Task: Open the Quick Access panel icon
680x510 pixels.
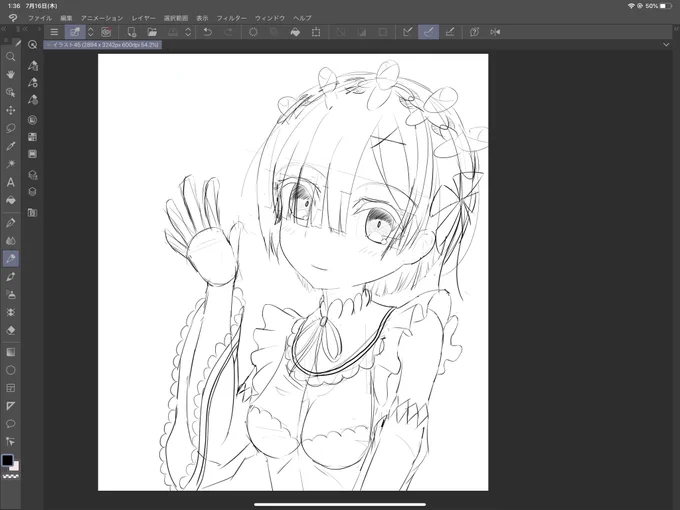Action: click(33, 45)
